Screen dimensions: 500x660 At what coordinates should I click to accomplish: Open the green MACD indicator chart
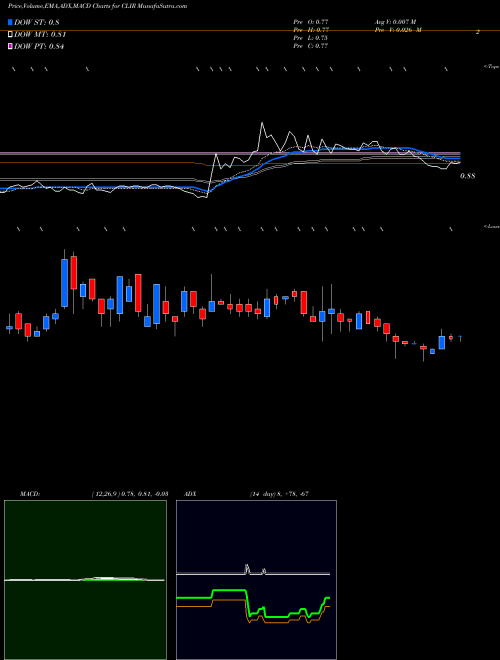(85, 580)
